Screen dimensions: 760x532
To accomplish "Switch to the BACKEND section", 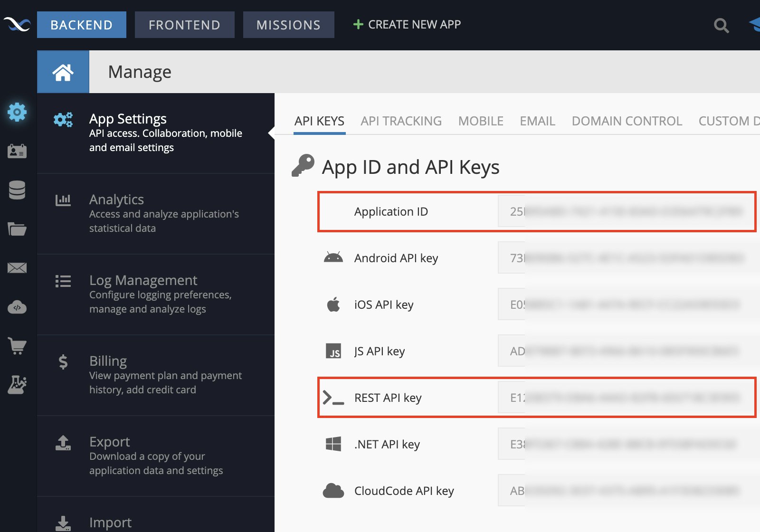I will coord(82,25).
